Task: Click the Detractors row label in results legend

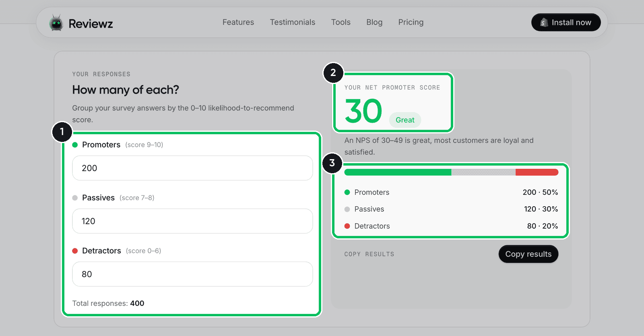Action: (x=372, y=226)
